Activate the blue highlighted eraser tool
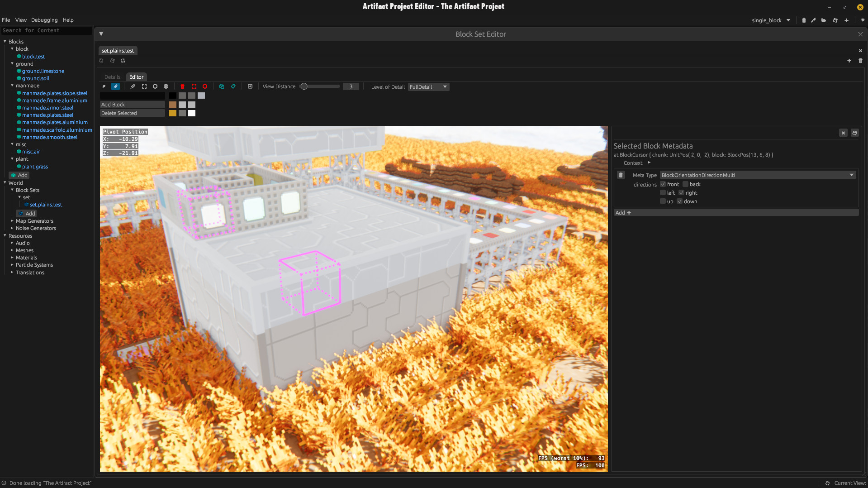Viewport: 868px width, 488px height. click(x=115, y=86)
